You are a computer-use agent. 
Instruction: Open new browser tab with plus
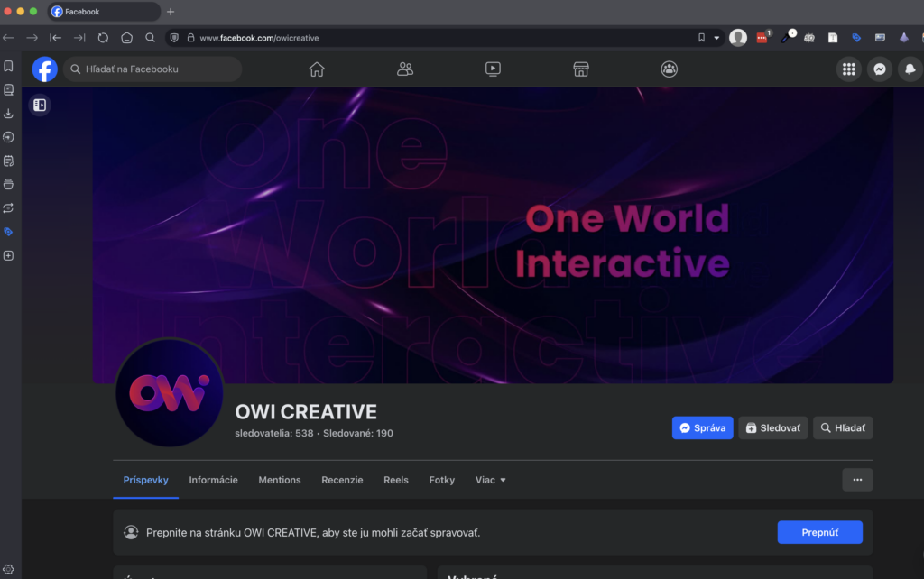[171, 11]
